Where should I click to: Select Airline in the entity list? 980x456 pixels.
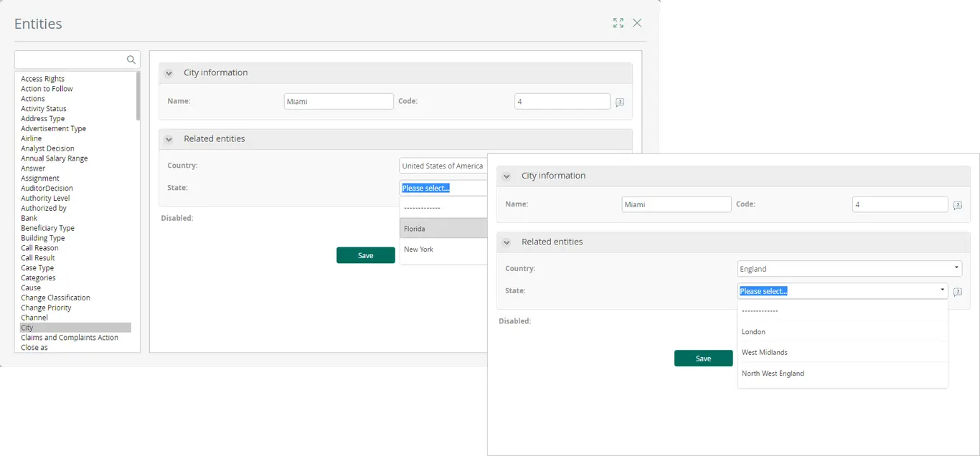point(32,138)
